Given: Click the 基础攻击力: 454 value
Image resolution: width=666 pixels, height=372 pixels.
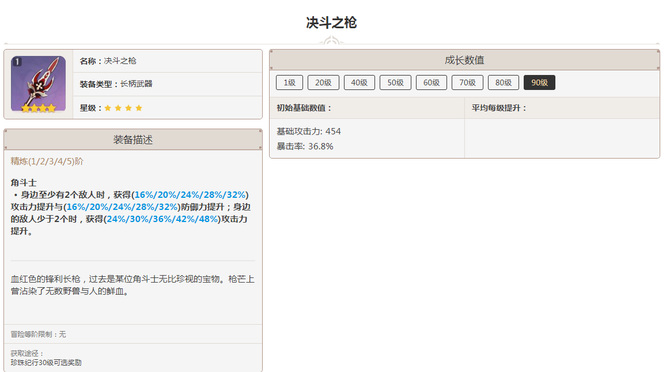Looking at the screenshot, I should 309,132.
